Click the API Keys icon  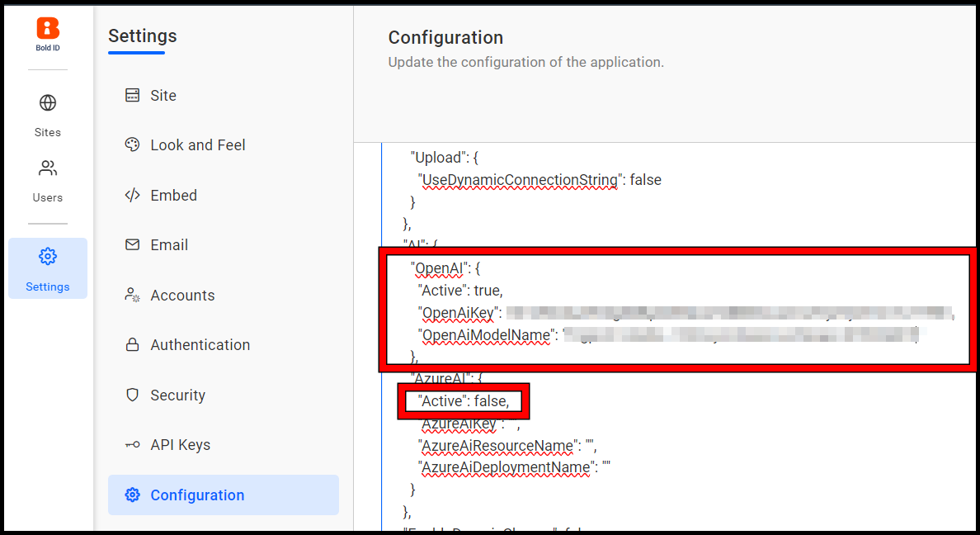click(132, 444)
